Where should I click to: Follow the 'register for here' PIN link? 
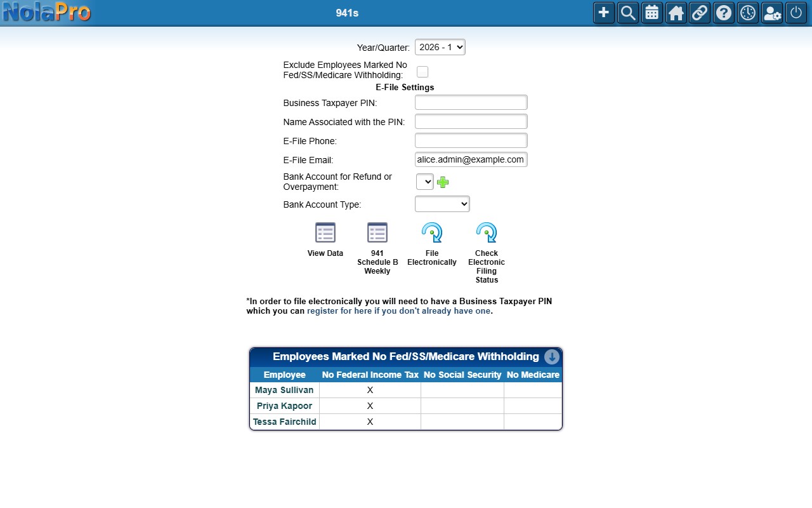(x=398, y=311)
